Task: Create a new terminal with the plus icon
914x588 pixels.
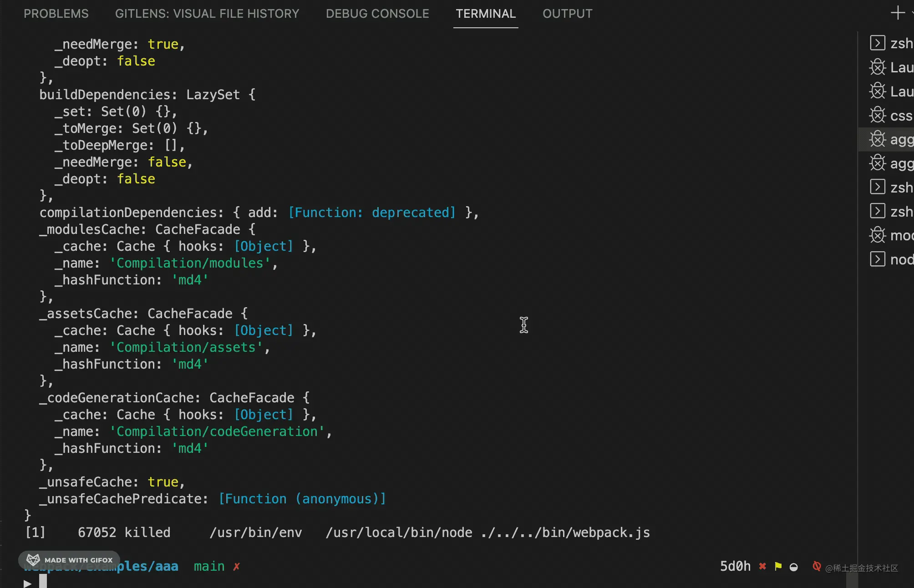Action: 898,13
